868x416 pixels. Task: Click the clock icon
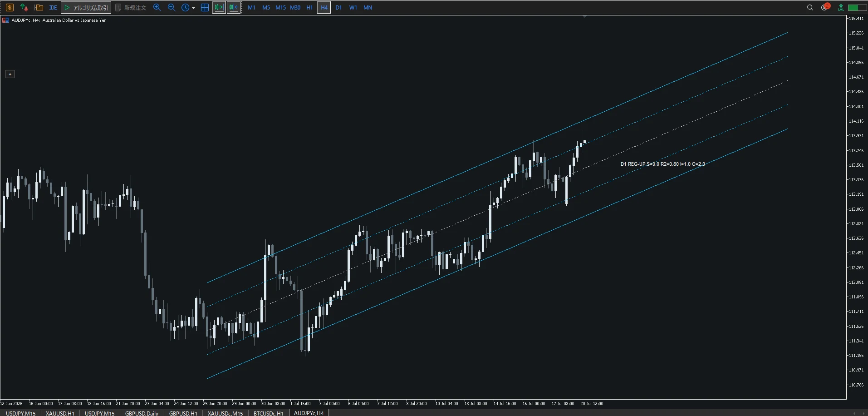(x=185, y=7)
